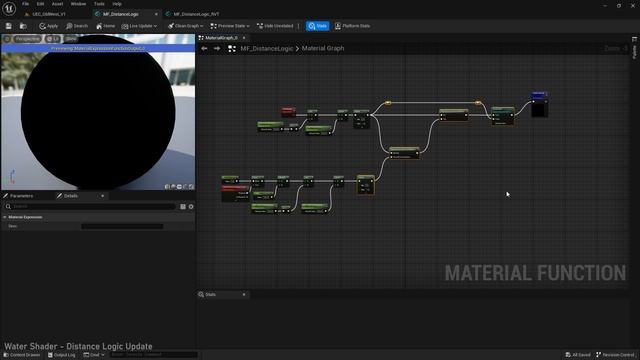Image resolution: width=640 pixels, height=360 pixels.
Task: Open the Details panel settings gear
Action: pyautogui.click(x=191, y=207)
